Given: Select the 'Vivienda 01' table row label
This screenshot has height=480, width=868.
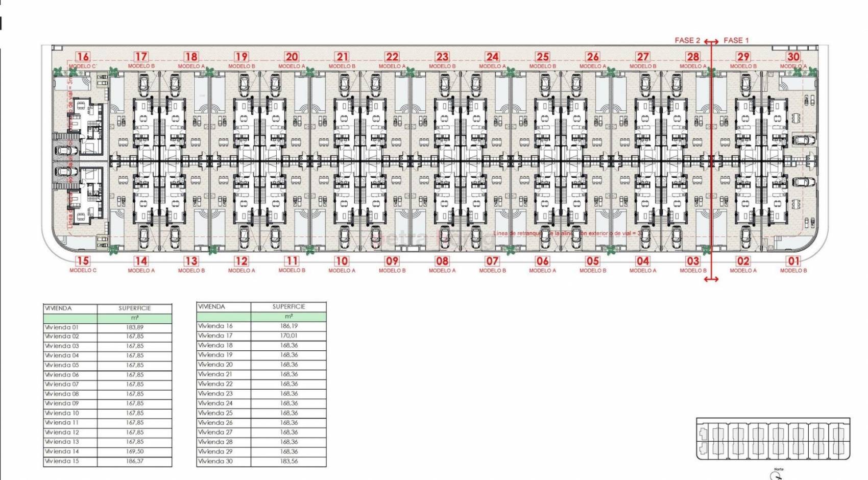Looking at the screenshot, I should click(x=62, y=327).
